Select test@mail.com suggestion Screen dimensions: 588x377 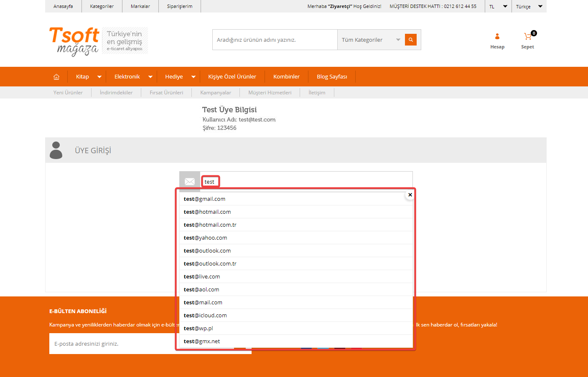tap(296, 303)
